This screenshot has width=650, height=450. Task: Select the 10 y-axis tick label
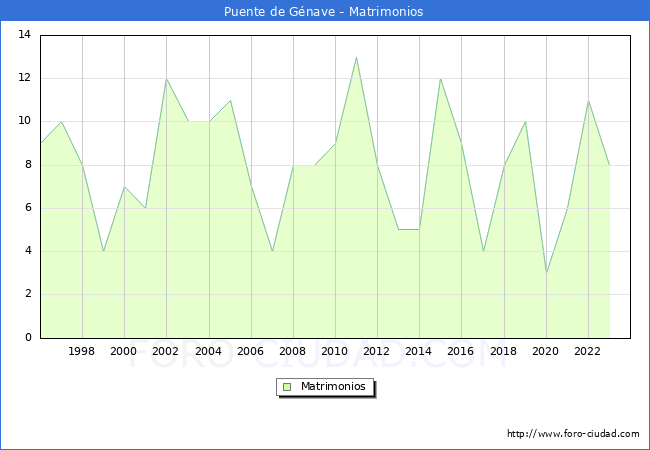pos(25,121)
